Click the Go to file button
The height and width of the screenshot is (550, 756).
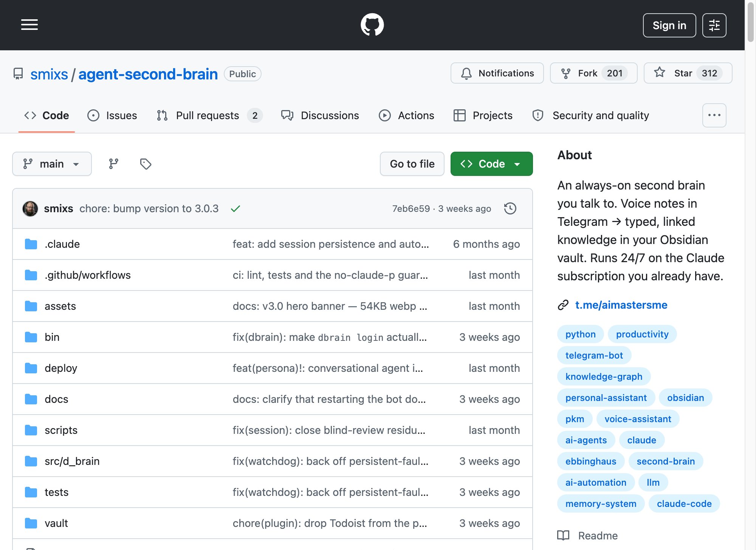click(x=412, y=164)
